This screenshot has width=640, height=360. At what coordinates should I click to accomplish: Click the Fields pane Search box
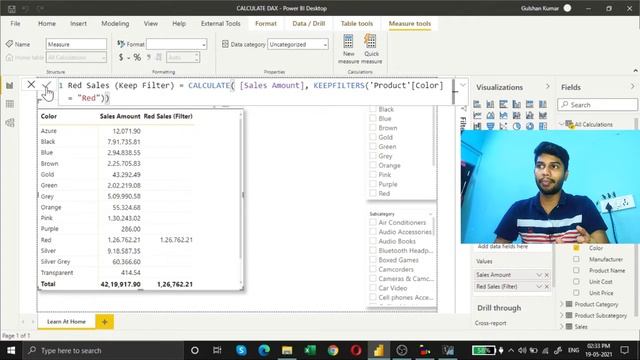pyautogui.click(x=597, y=105)
